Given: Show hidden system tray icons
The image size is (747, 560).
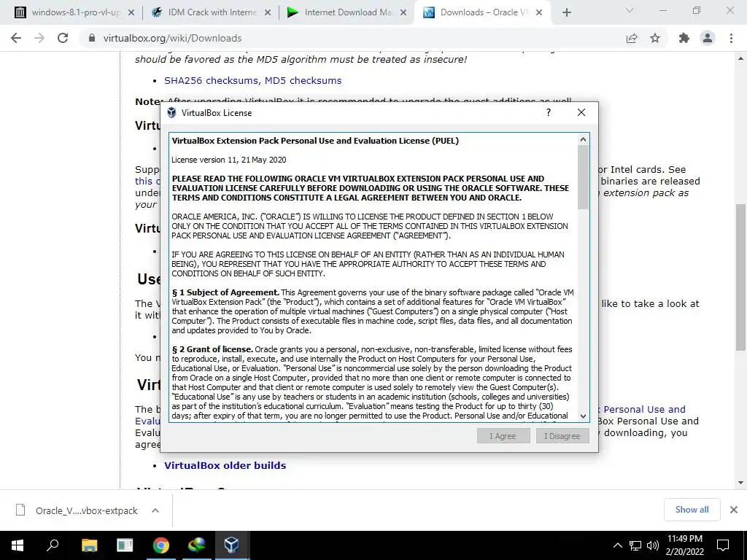Looking at the screenshot, I should click(x=617, y=545).
